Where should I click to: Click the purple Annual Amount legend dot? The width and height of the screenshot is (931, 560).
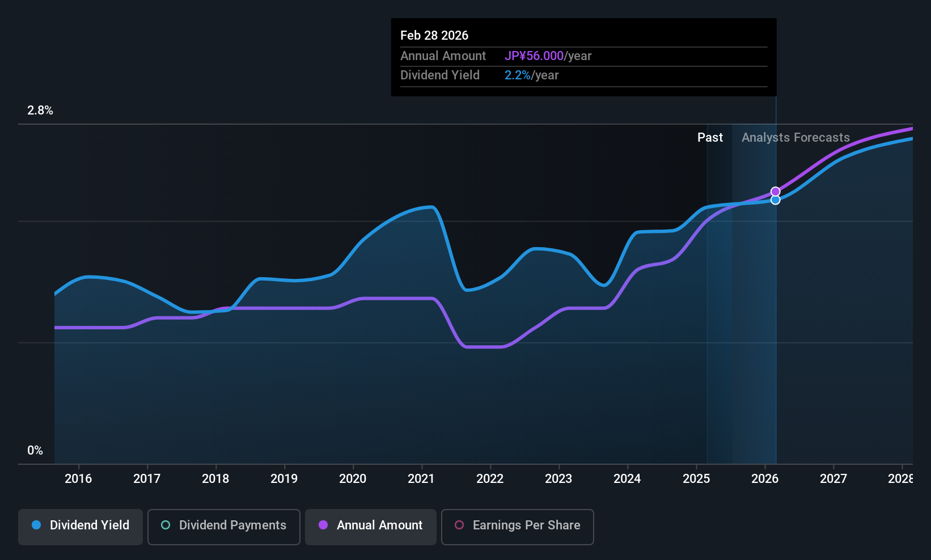tap(323, 525)
